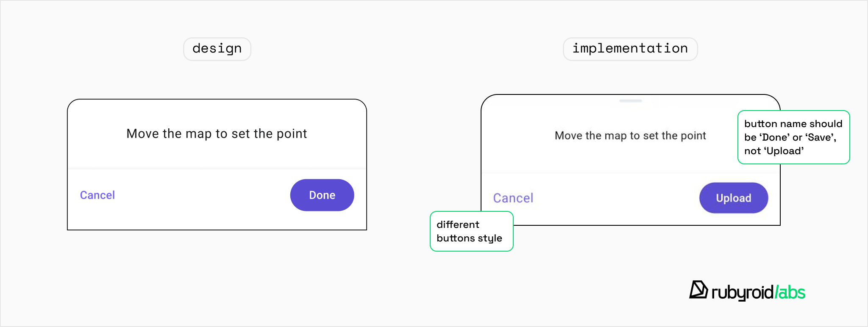
Task: Click the Done button in design
Action: tap(322, 195)
